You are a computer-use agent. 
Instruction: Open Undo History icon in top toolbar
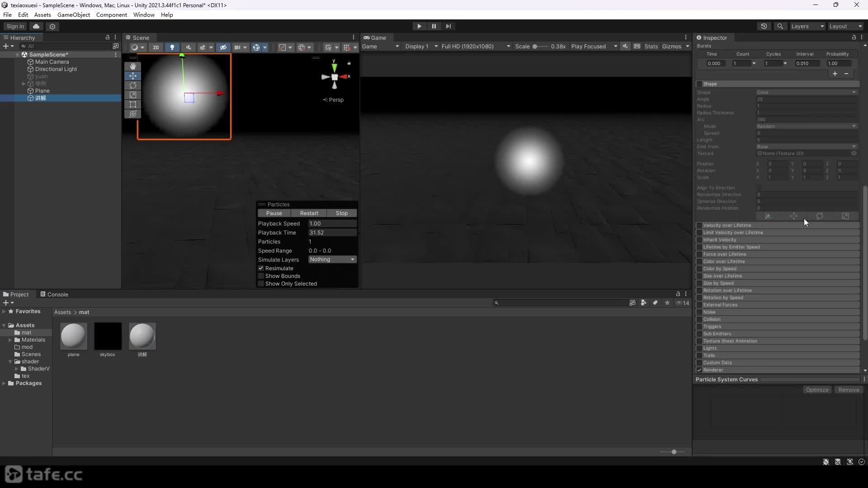764,26
